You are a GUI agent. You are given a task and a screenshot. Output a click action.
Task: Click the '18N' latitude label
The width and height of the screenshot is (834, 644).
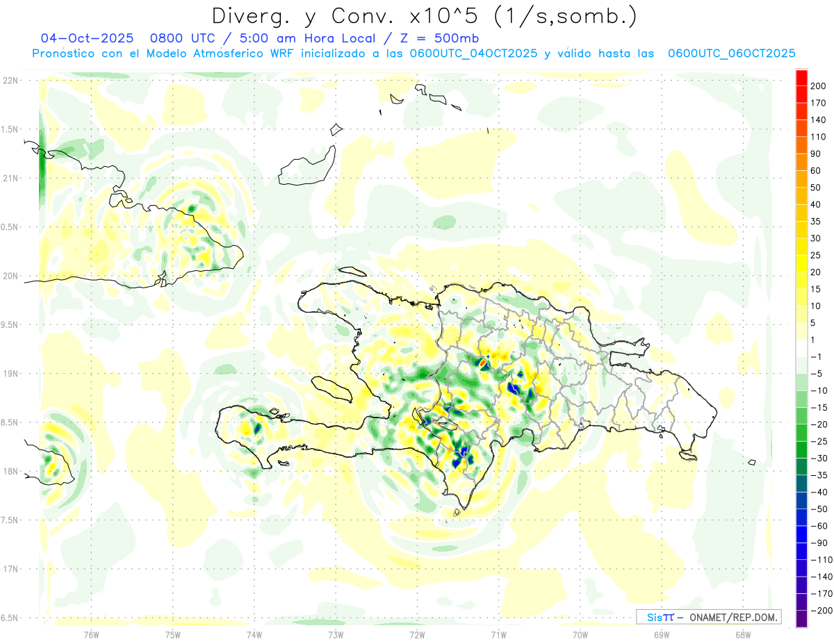[11, 472]
